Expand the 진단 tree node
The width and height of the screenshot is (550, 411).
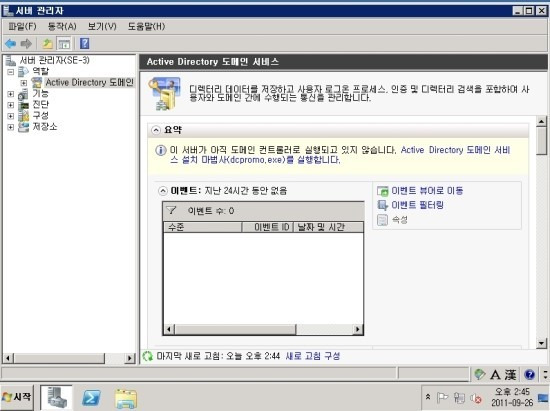11,105
